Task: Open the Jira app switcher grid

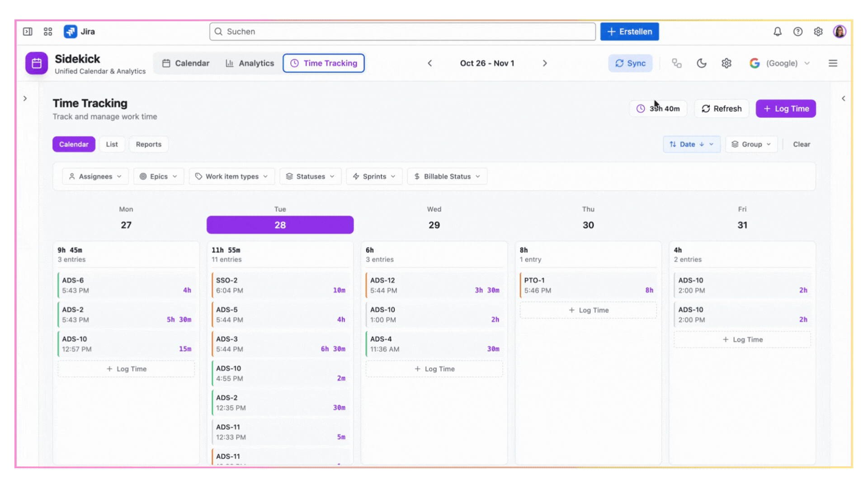Action: (48, 32)
